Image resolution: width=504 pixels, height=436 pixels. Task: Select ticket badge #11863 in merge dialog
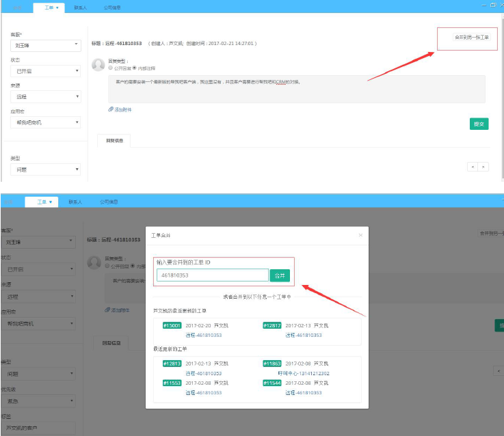coord(272,364)
